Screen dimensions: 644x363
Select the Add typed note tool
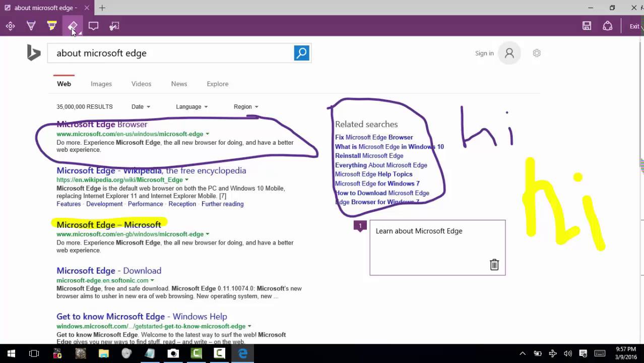coord(93,26)
